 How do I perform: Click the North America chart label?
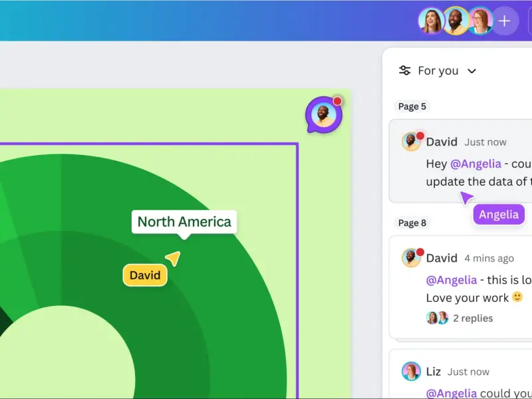(184, 222)
